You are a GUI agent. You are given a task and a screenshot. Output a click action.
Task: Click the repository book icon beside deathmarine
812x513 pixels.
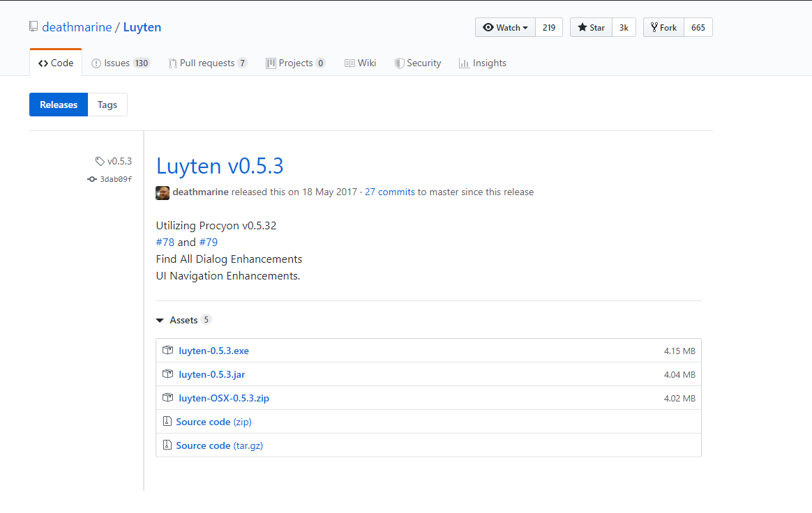tap(33, 26)
